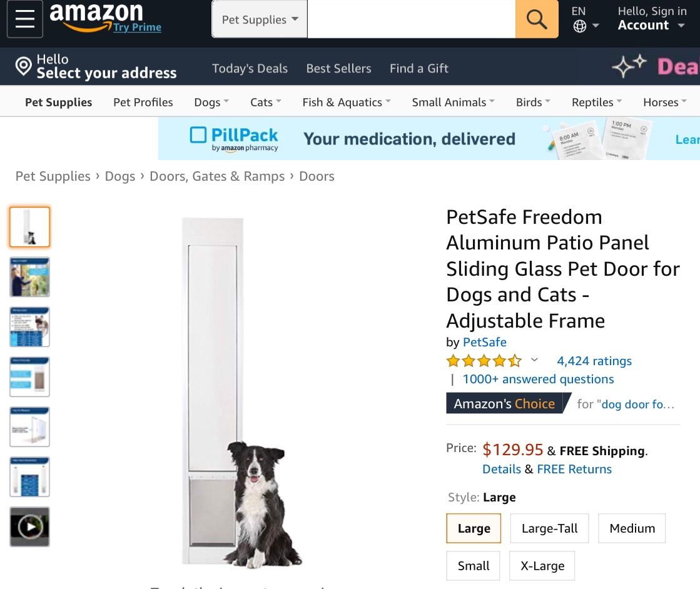Click the PillPack banner logo
This screenshot has width=700, height=589.
coord(235,139)
